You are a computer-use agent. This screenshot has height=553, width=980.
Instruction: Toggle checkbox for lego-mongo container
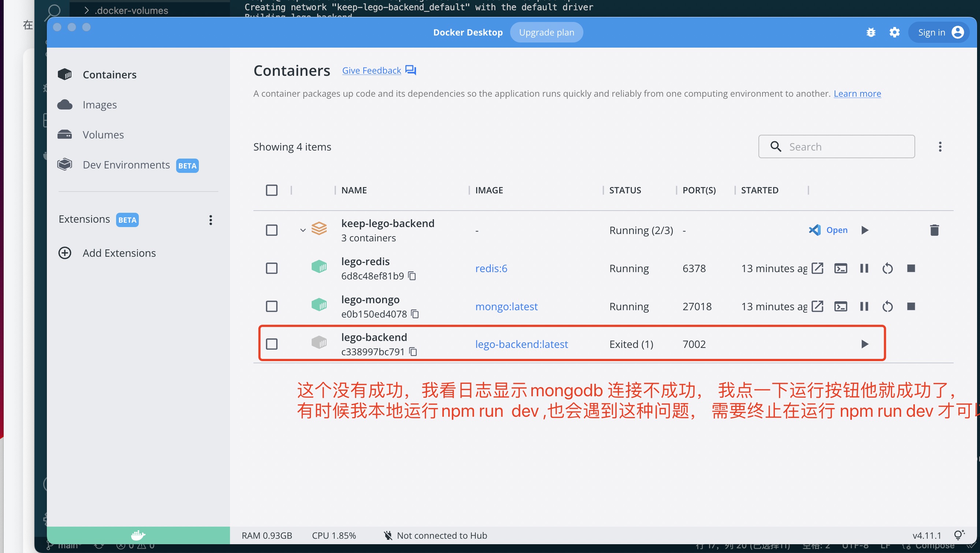(x=272, y=306)
